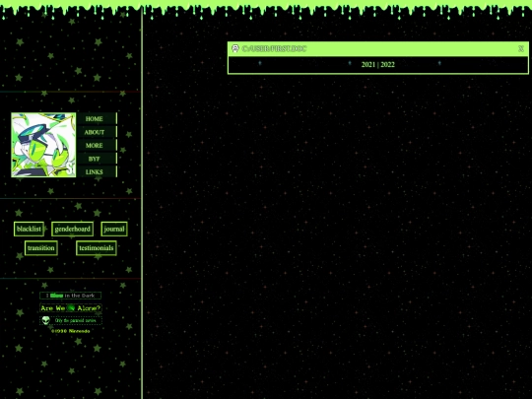This screenshot has height=399, width=532.
Task: Close the C:/USER/FIRST.DOC window with X
Action: click(x=521, y=49)
